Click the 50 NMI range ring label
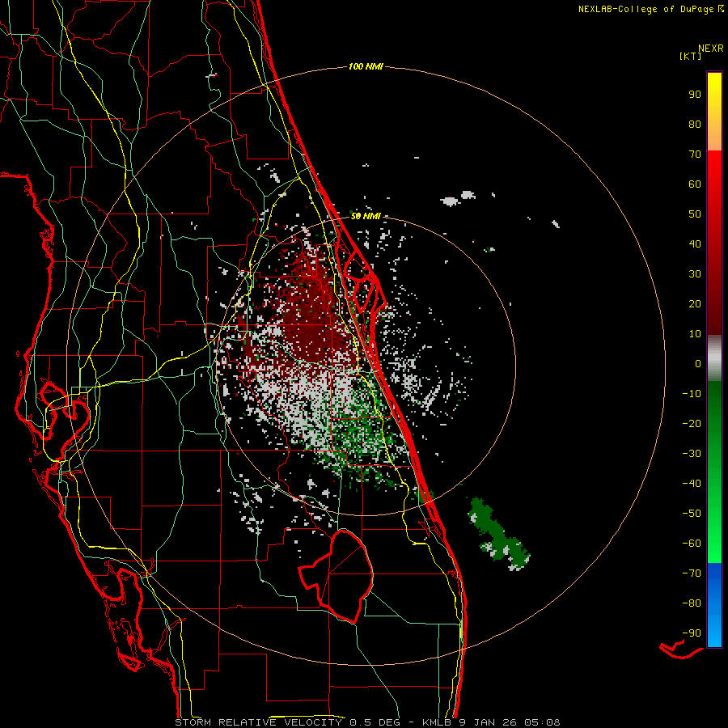Image resolution: width=728 pixels, height=728 pixels. (366, 216)
